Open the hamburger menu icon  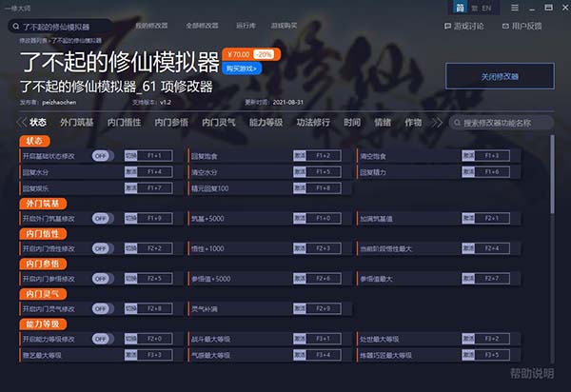click(x=515, y=8)
